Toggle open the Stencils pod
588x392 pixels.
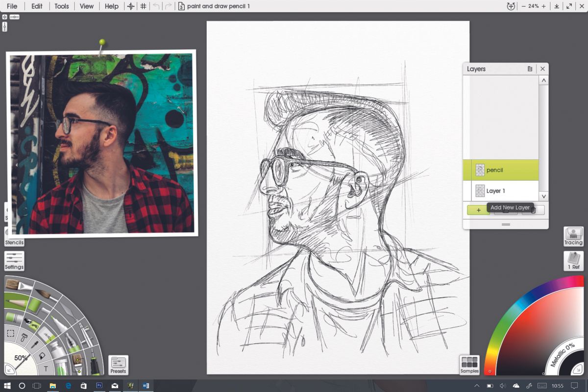[14, 242]
